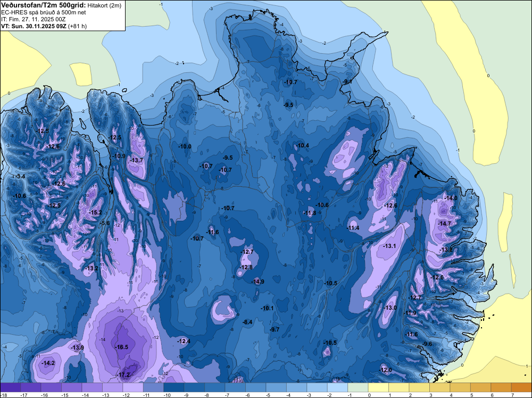
Task: Select the -9.7 temperature value
Action: pos(275,329)
